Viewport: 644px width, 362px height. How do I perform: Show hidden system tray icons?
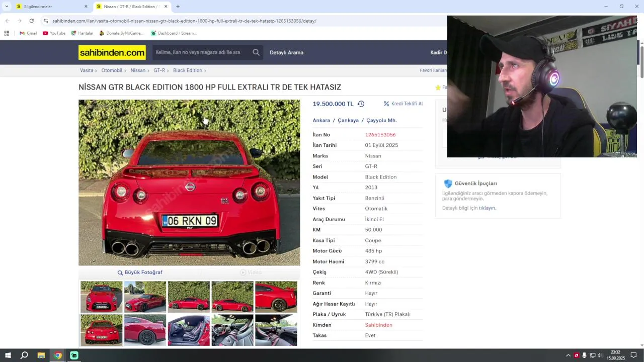pos(569,355)
